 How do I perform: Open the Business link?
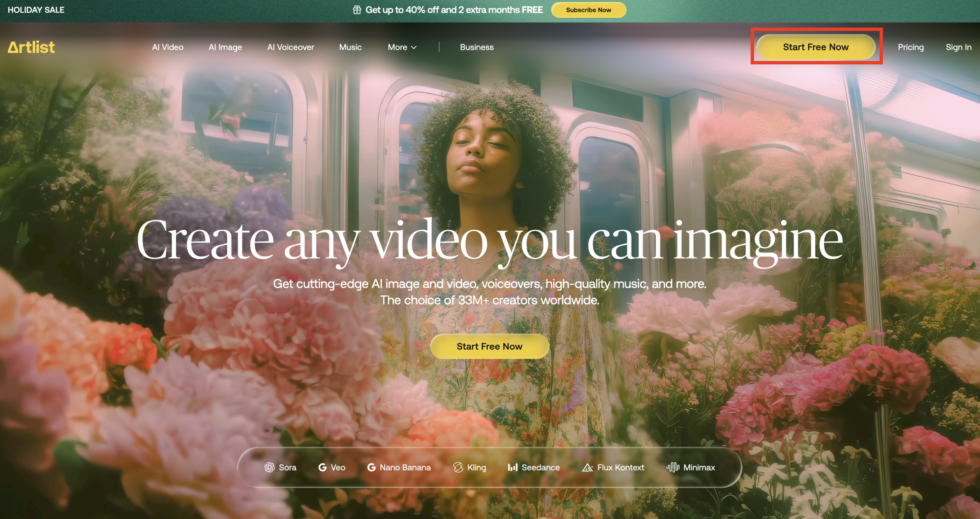tap(477, 47)
